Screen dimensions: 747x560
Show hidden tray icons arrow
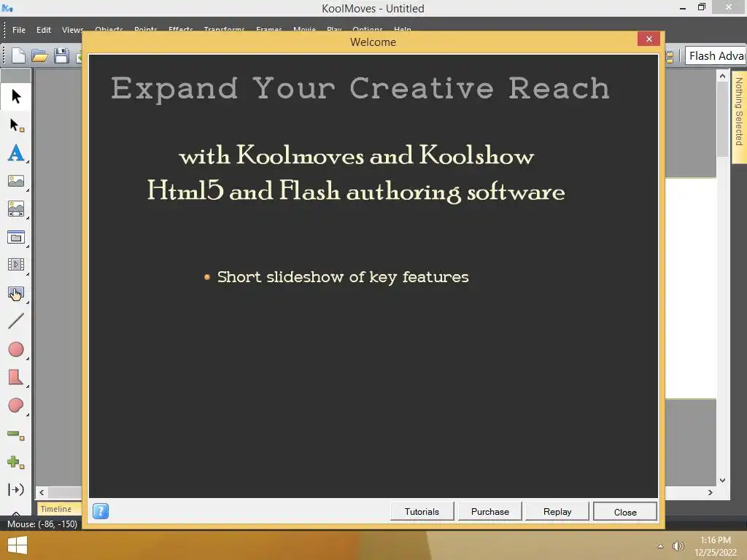[660, 546]
